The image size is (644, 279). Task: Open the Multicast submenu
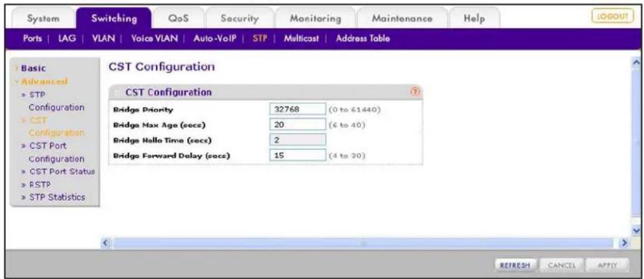point(301,39)
